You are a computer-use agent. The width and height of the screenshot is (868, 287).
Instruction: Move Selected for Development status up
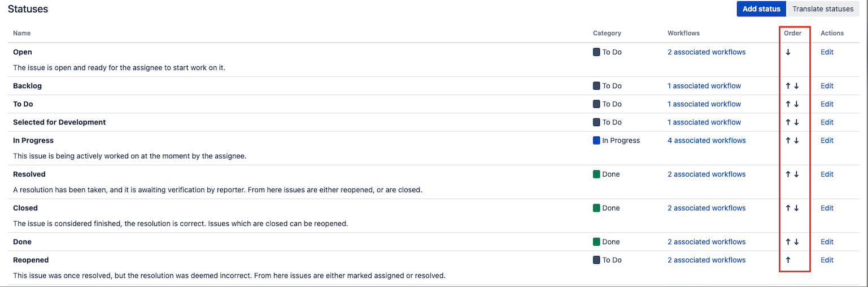click(788, 123)
